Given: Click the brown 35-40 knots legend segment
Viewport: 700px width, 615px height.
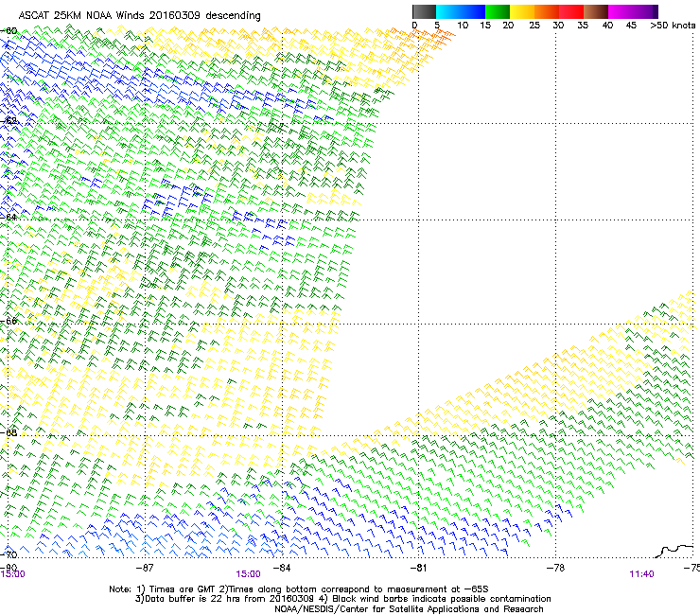Looking at the screenshot, I should point(596,11).
